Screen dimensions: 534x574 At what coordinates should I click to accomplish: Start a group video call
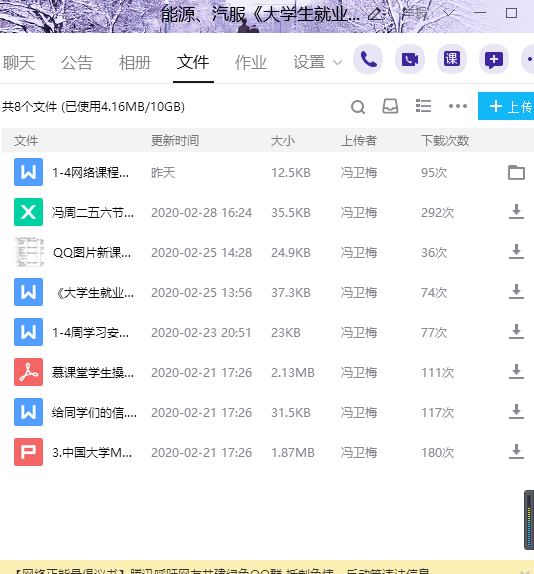[410, 59]
